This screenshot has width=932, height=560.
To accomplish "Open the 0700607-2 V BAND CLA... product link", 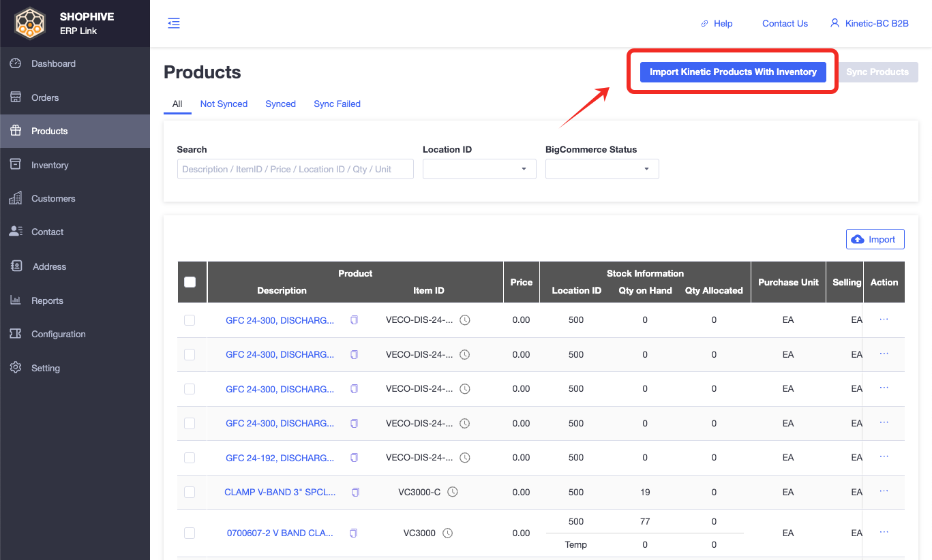I will click(280, 533).
